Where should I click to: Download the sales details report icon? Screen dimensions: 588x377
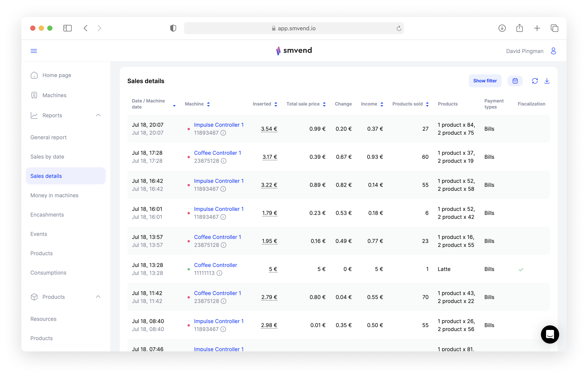(x=547, y=81)
